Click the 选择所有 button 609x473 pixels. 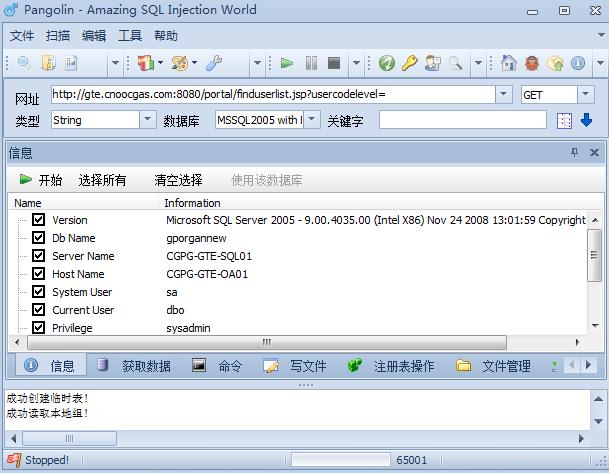(102, 180)
